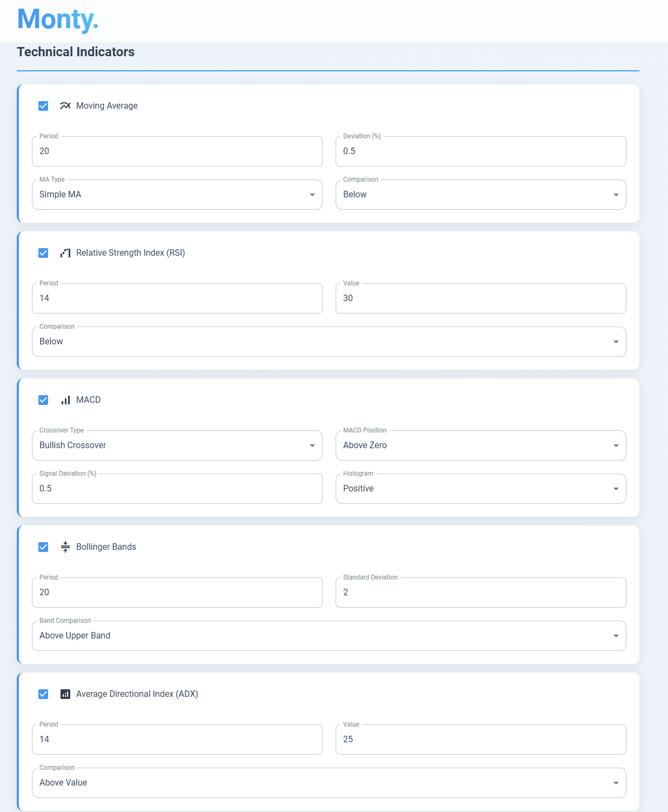The image size is (668, 812).
Task: Uncheck the Moving Average checkbox
Action: click(43, 106)
